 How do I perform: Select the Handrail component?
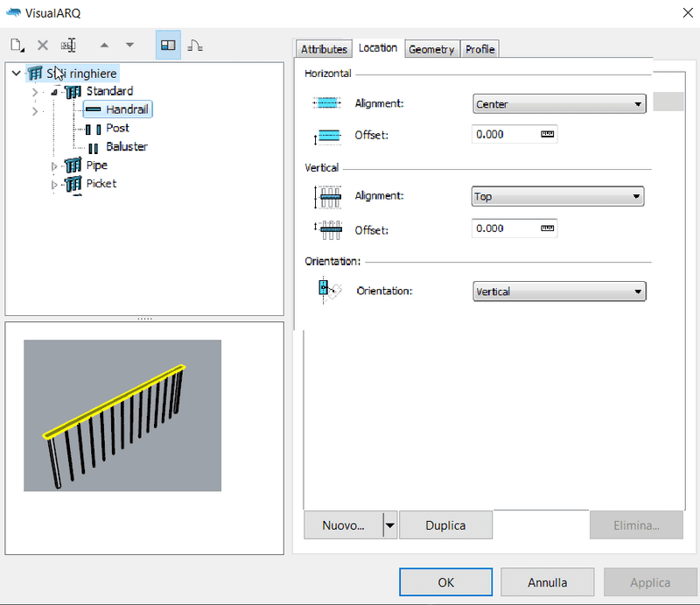[118, 109]
